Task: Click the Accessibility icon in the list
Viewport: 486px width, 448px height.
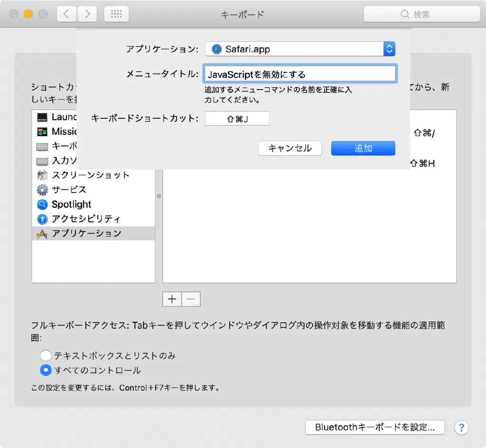Action: [x=43, y=219]
